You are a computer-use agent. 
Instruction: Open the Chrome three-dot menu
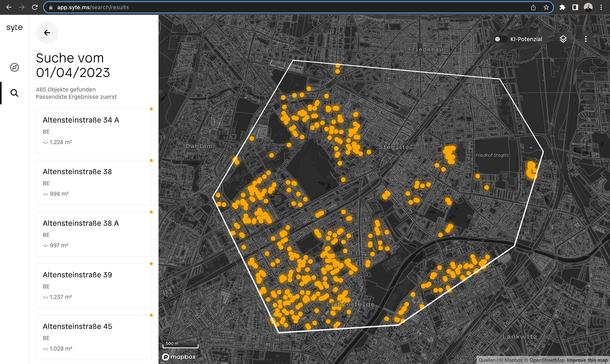[x=601, y=7]
